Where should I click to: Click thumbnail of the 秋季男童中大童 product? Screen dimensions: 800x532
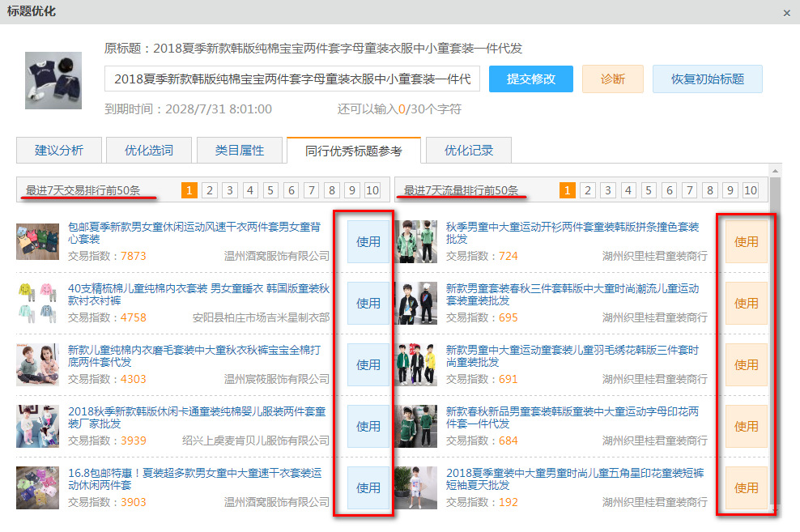[x=416, y=242]
